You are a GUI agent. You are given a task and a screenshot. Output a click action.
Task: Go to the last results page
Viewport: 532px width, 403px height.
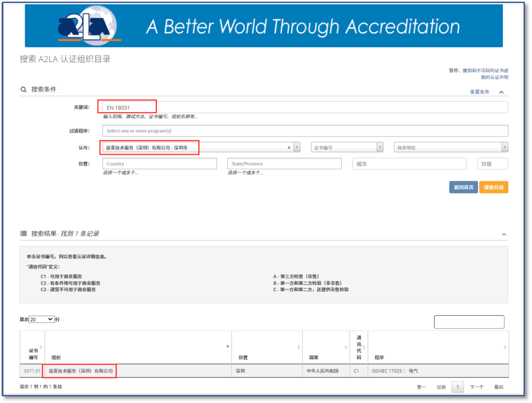(x=499, y=387)
